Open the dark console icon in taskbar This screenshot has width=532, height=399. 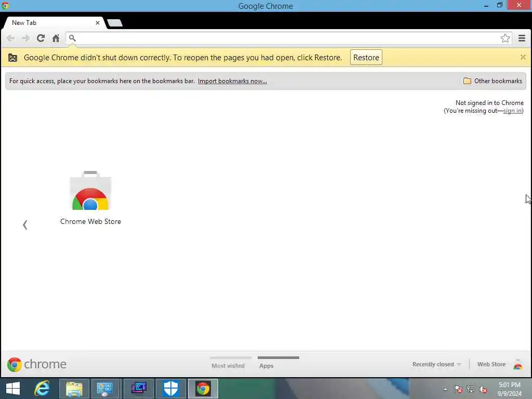click(x=138, y=389)
